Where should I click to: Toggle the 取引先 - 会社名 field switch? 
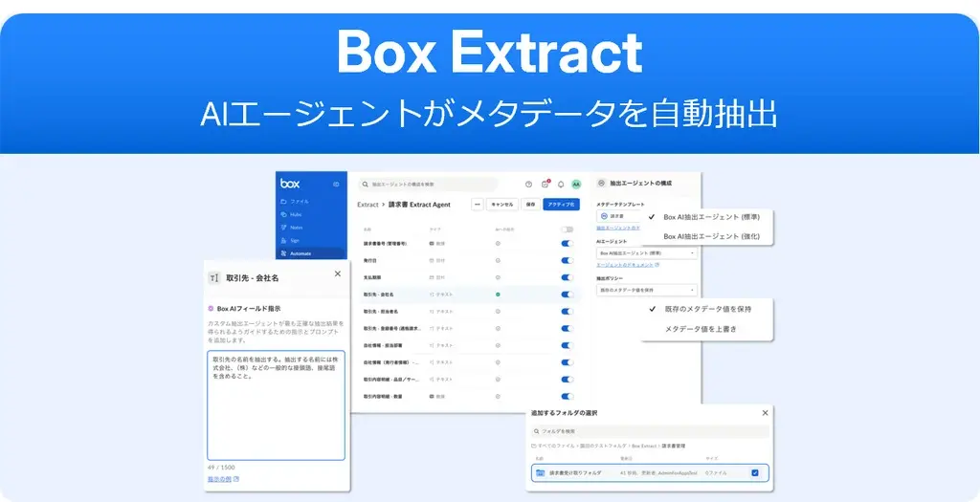tap(568, 295)
